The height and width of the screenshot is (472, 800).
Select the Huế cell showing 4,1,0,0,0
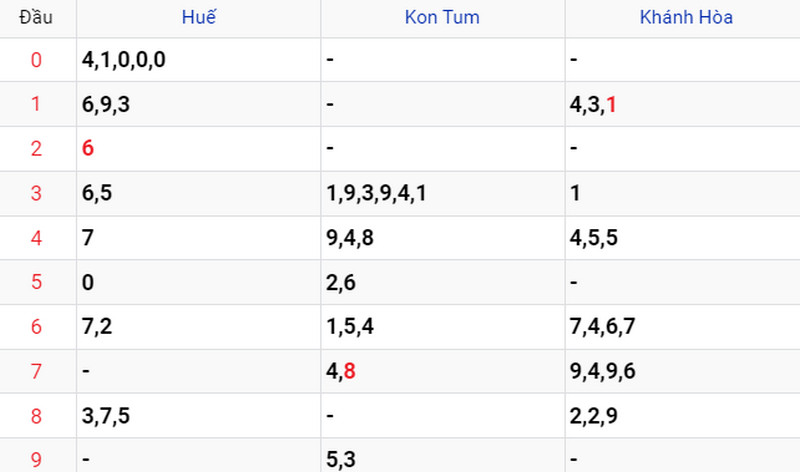123,60
